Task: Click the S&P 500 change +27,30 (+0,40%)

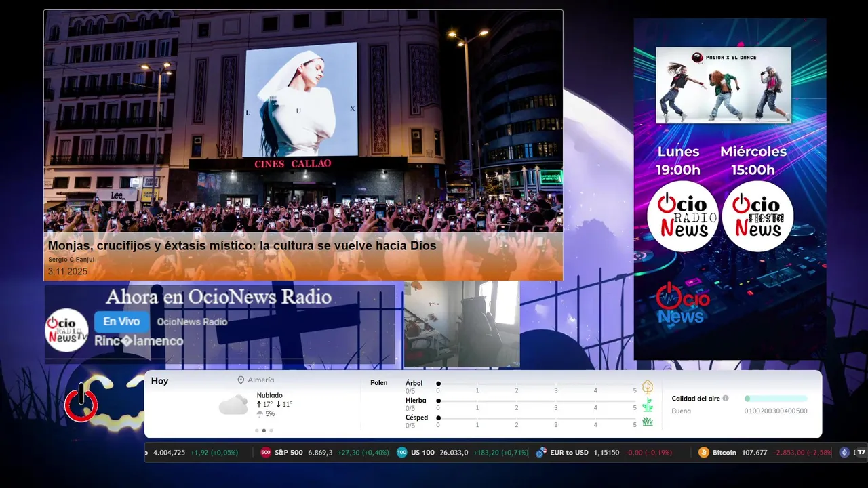Action: [363, 453]
